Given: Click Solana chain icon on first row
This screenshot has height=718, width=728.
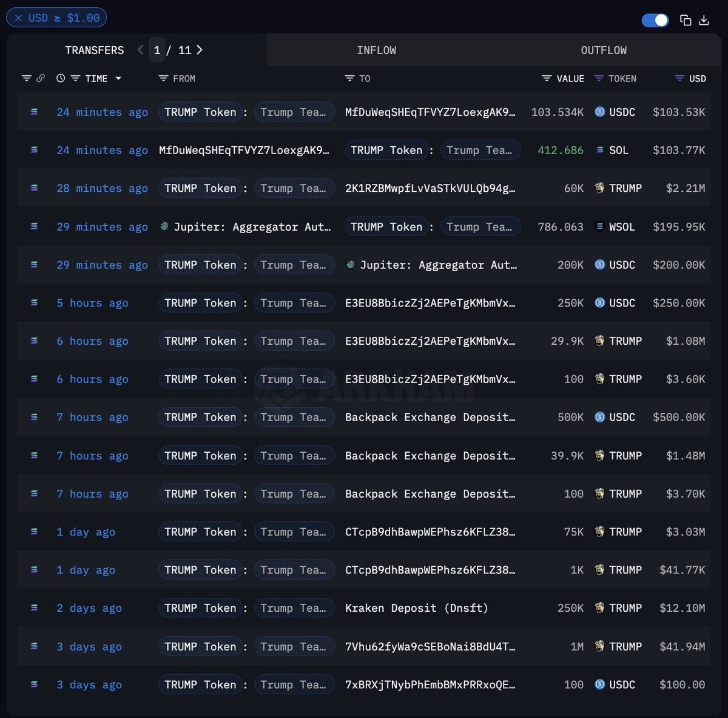Looking at the screenshot, I should (x=34, y=112).
